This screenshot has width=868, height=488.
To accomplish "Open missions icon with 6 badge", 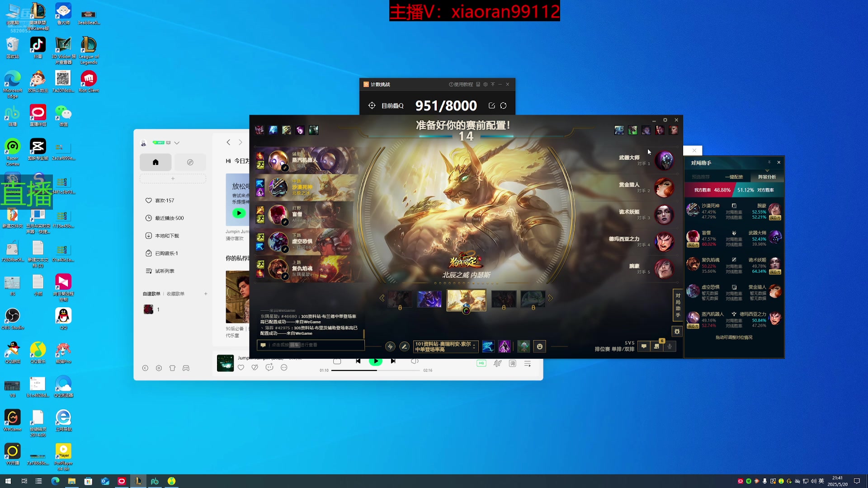I will pos(657,347).
